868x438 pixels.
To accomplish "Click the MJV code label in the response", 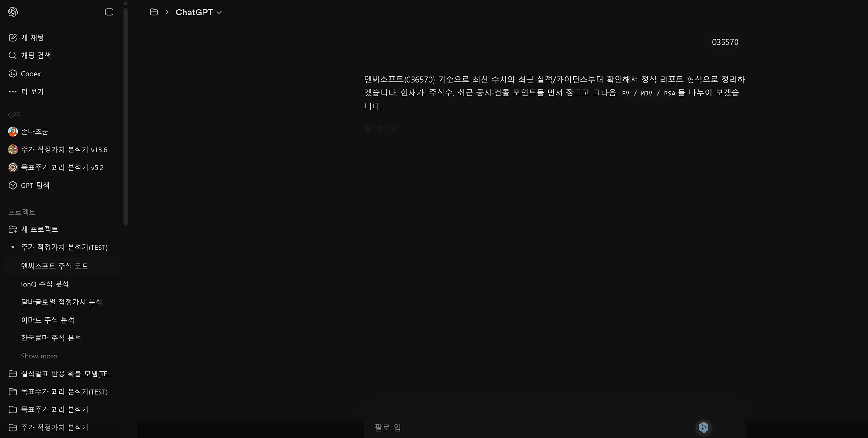I will coord(646,94).
